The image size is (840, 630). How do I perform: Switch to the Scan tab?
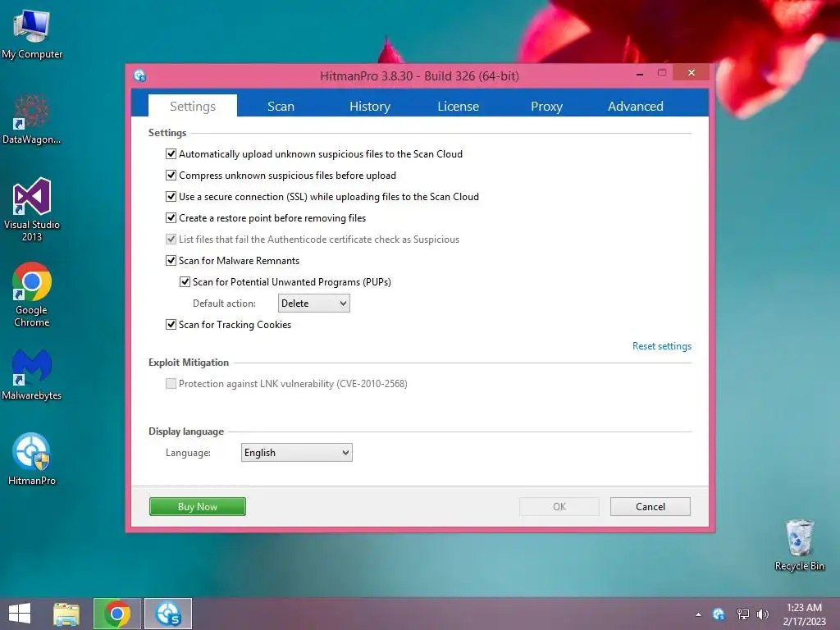(281, 106)
